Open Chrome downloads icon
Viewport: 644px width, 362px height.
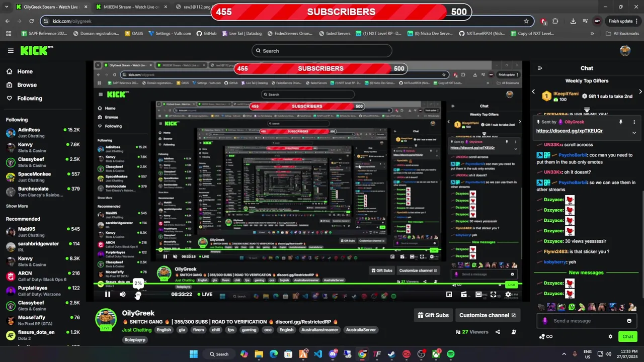(x=573, y=21)
